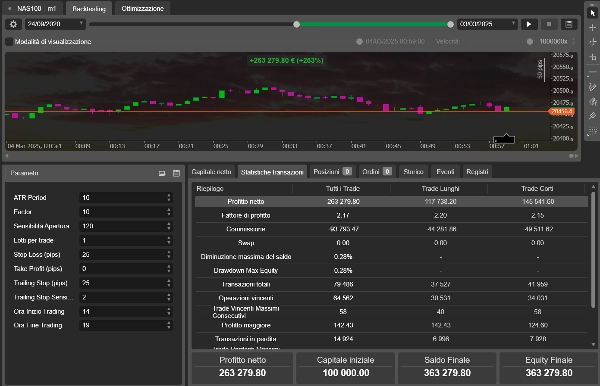Screen dimensions: 600x386
Task: Click chart horizontal scrollbar right arrow
Action: point(576,156)
